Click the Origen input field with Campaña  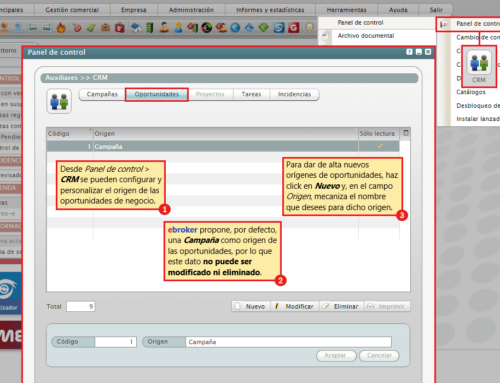288,342
